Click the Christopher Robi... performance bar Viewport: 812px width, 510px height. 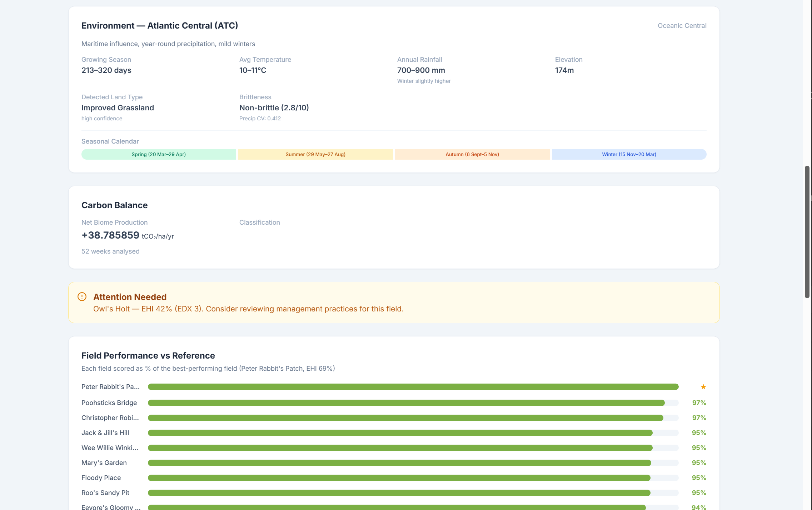coord(413,418)
